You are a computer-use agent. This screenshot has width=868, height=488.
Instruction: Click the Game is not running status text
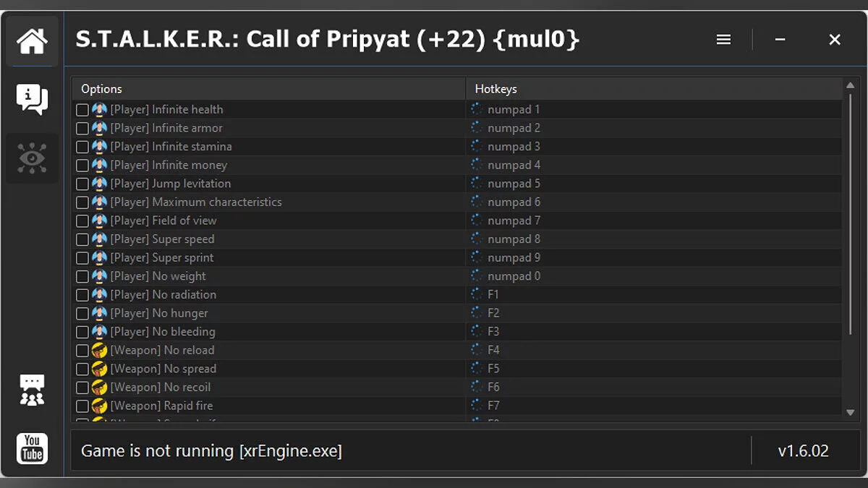click(210, 450)
